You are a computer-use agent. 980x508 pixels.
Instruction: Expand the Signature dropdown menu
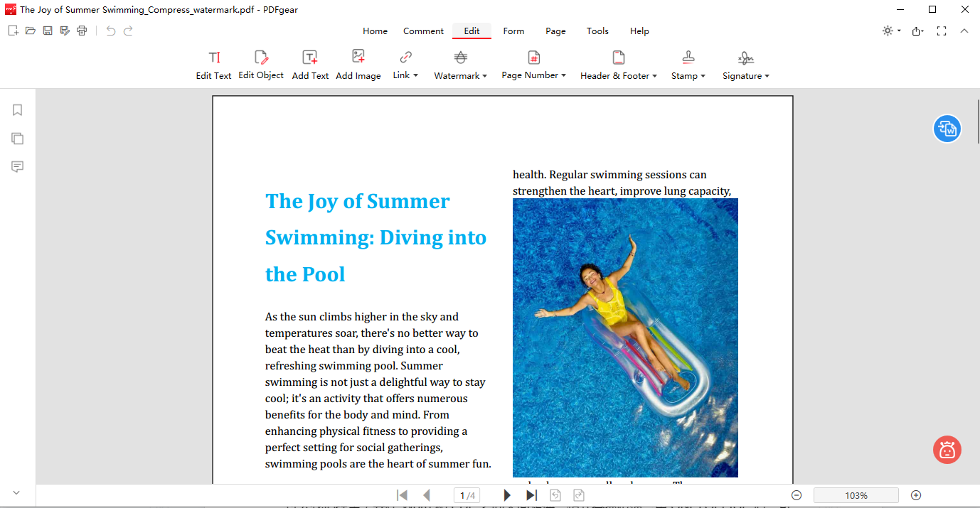click(x=745, y=65)
